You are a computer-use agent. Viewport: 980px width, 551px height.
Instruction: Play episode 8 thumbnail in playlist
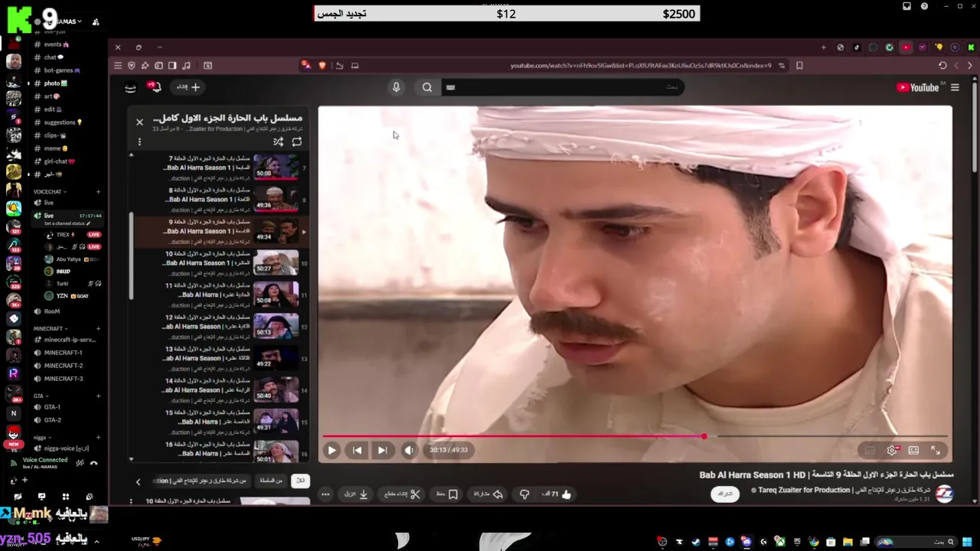(x=276, y=199)
